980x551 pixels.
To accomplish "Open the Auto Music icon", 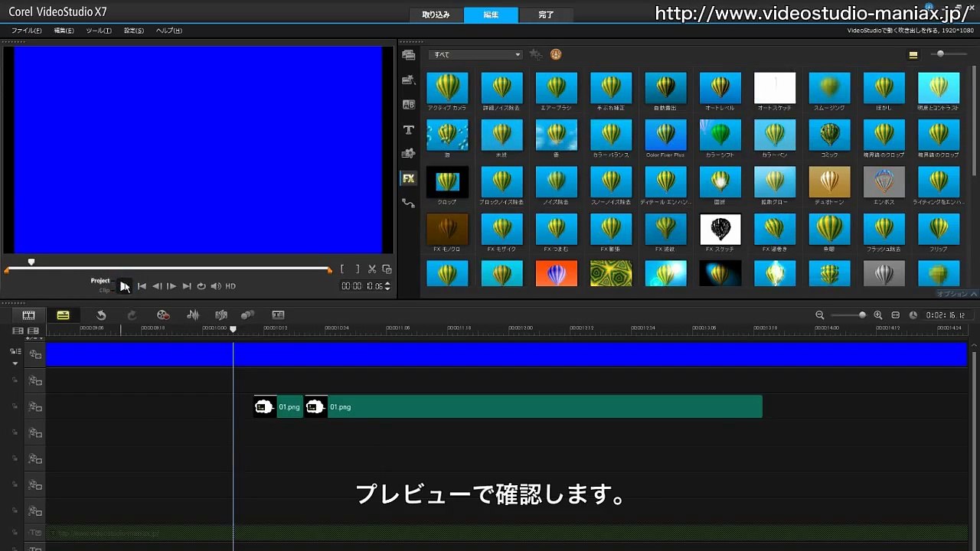I will click(221, 315).
